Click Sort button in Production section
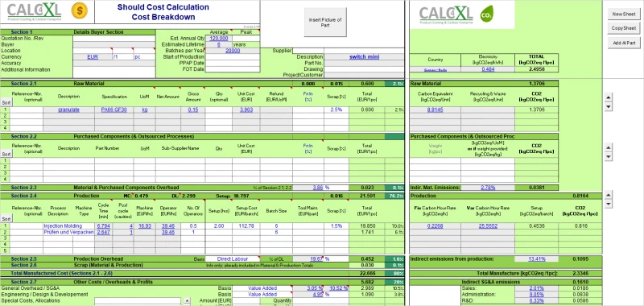Viewport: 644px width, 306px height. [6, 219]
